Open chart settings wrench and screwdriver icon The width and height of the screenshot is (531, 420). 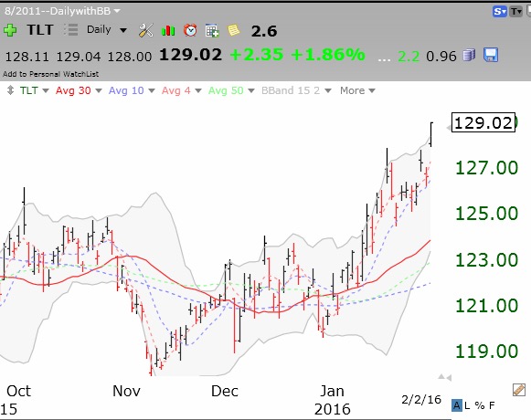146,30
